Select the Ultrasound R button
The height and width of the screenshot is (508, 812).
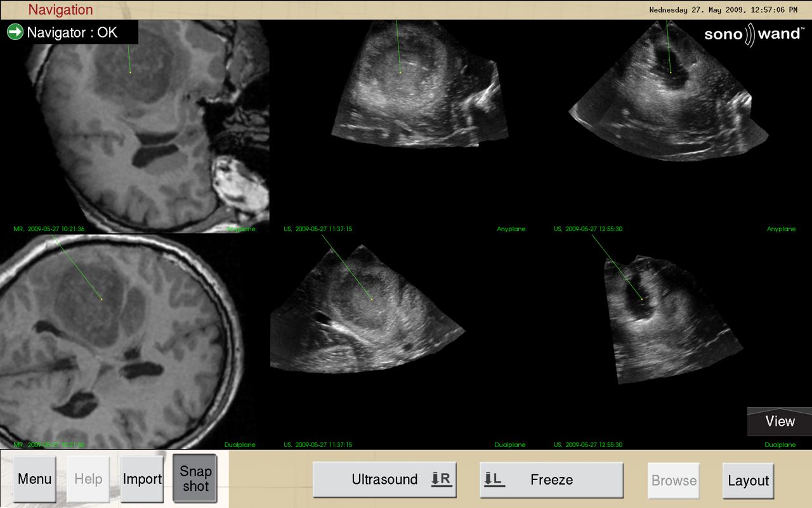coord(384,479)
